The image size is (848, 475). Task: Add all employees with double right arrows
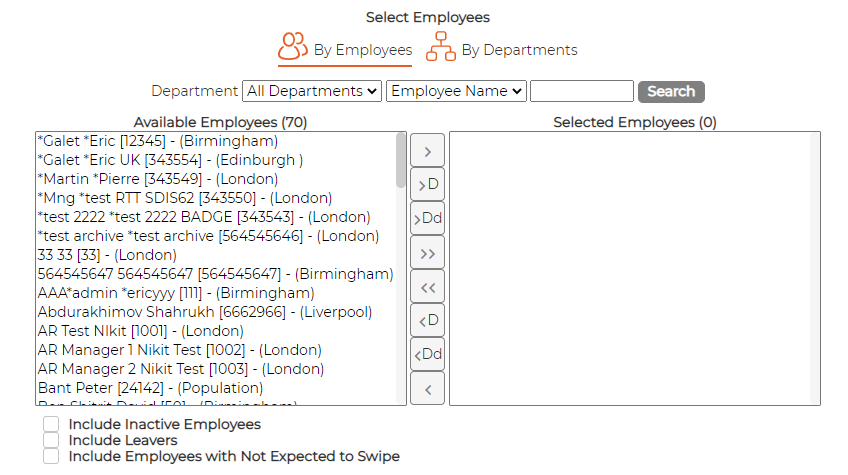[x=427, y=253]
